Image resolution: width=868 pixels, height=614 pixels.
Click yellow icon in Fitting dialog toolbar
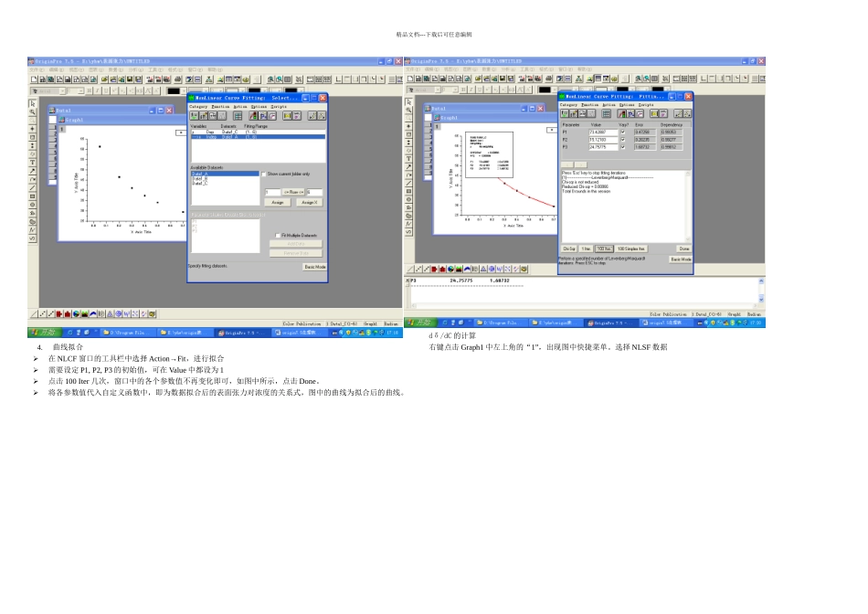tap(654, 113)
